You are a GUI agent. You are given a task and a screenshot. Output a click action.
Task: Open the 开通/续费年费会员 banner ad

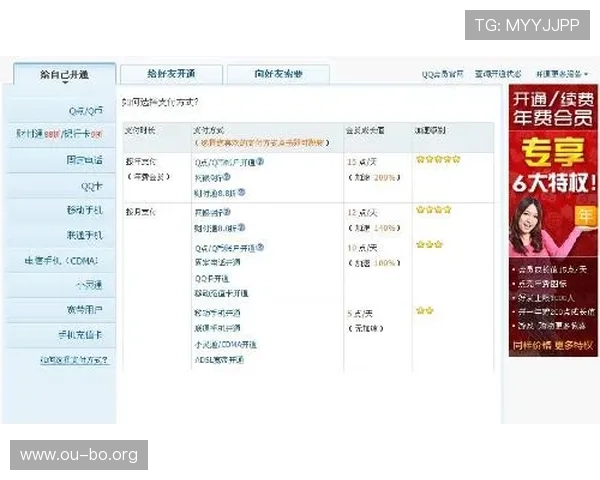(553, 220)
